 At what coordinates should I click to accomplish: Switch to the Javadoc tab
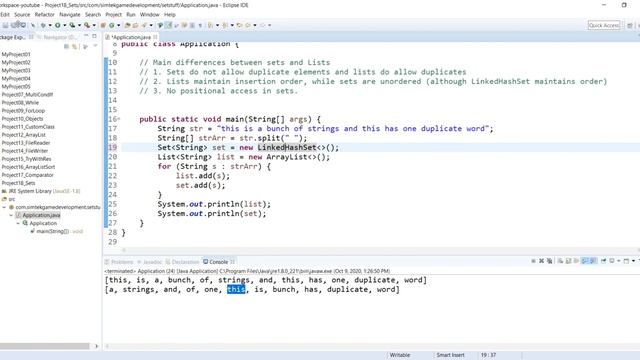[x=149, y=262]
